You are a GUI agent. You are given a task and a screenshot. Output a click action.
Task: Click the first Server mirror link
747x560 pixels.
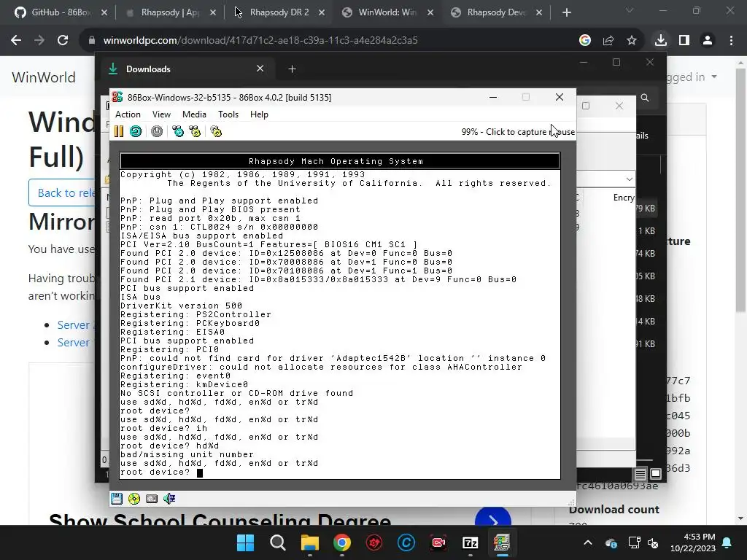tap(74, 324)
